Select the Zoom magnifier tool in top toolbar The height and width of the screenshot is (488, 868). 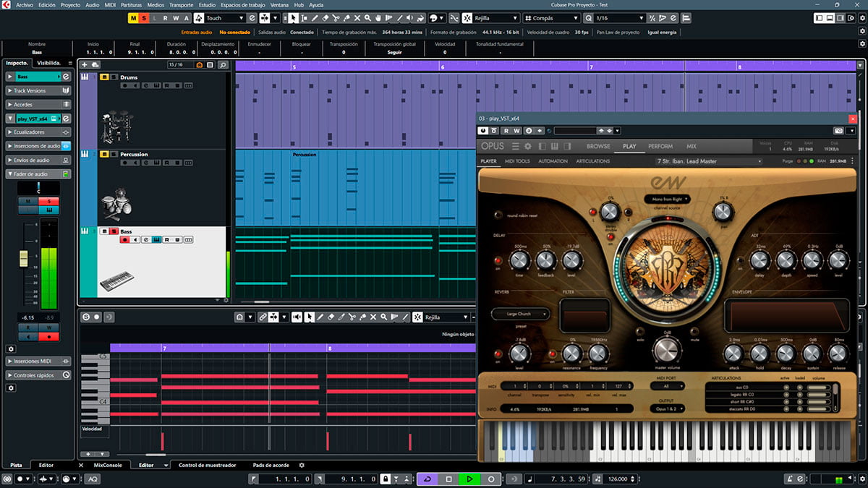(x=369, y=18)
